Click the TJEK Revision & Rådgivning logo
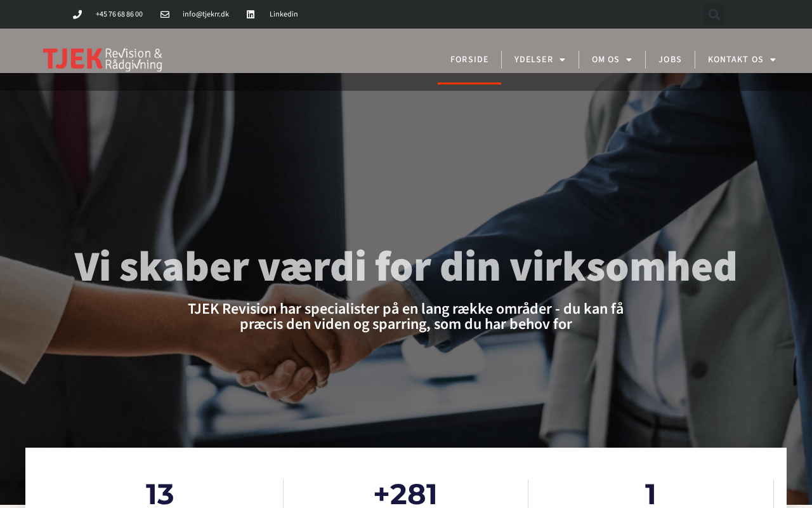 click(x=103, y=59)
